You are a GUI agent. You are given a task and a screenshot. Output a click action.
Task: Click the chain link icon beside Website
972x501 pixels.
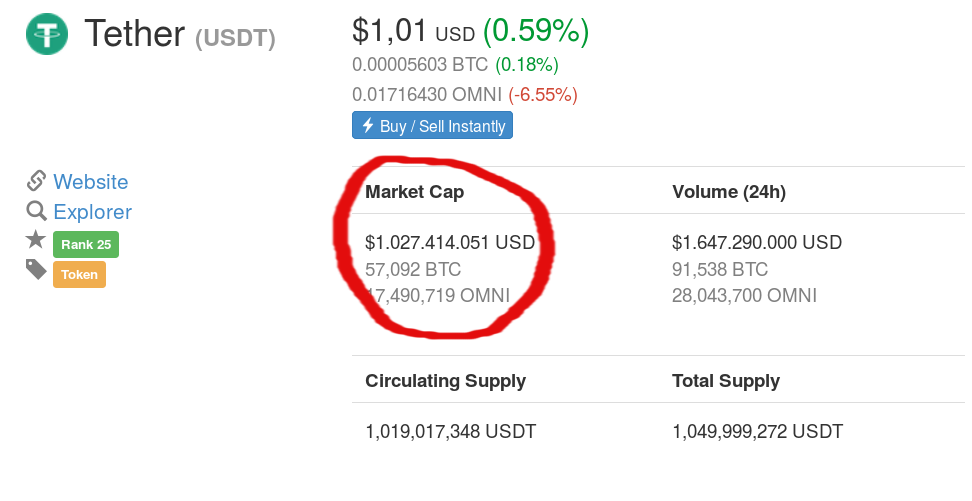tap(36, 181)
